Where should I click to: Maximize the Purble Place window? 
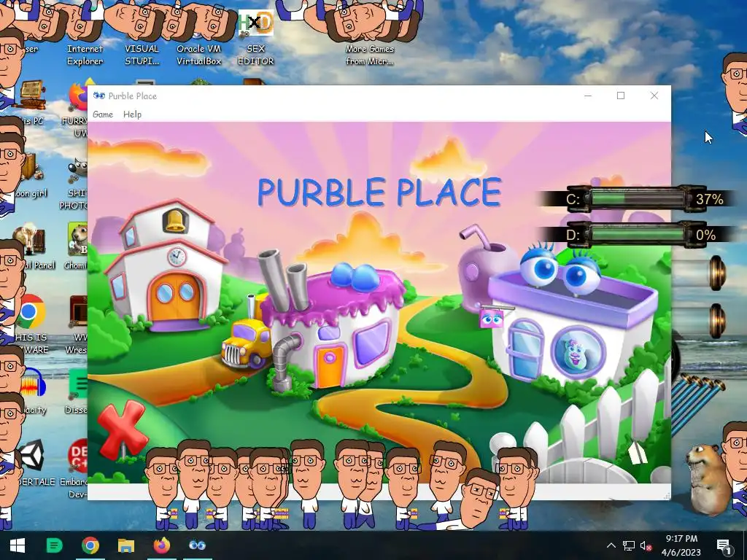[x=621, y=96]
